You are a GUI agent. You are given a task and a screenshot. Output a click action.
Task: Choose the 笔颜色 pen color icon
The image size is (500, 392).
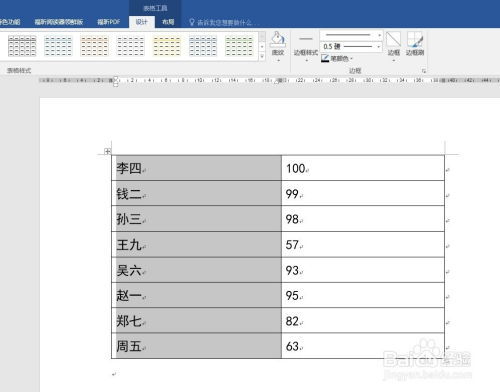pyautogui.click(x=325, y=58)
